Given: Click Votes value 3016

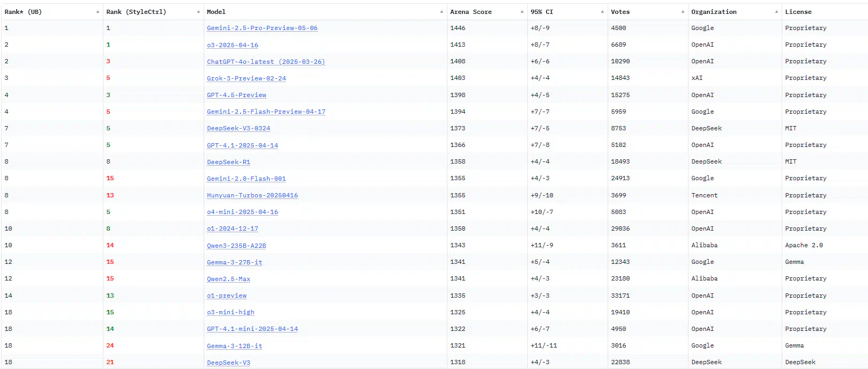Looking at the screenshot, I should click(618, 345).
